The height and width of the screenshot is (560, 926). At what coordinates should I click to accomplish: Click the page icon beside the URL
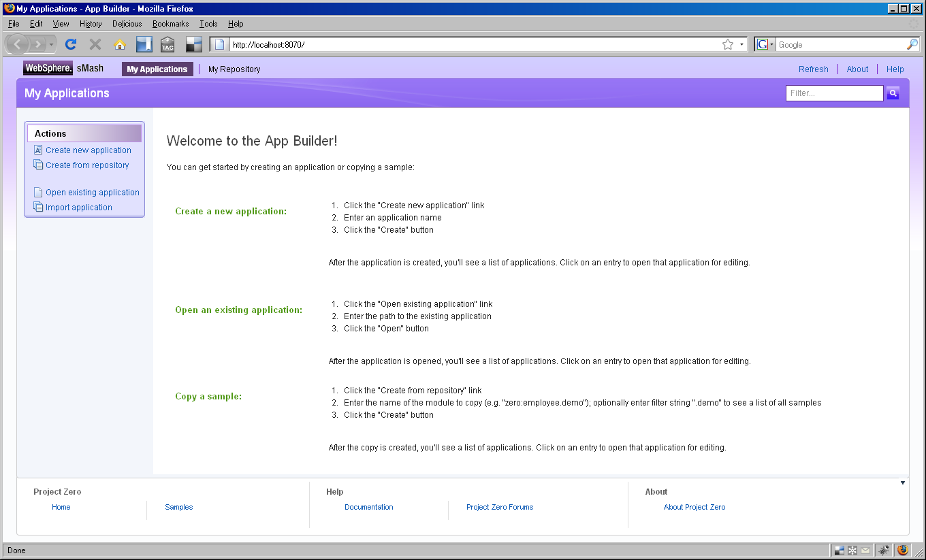[x=219, y=44]
